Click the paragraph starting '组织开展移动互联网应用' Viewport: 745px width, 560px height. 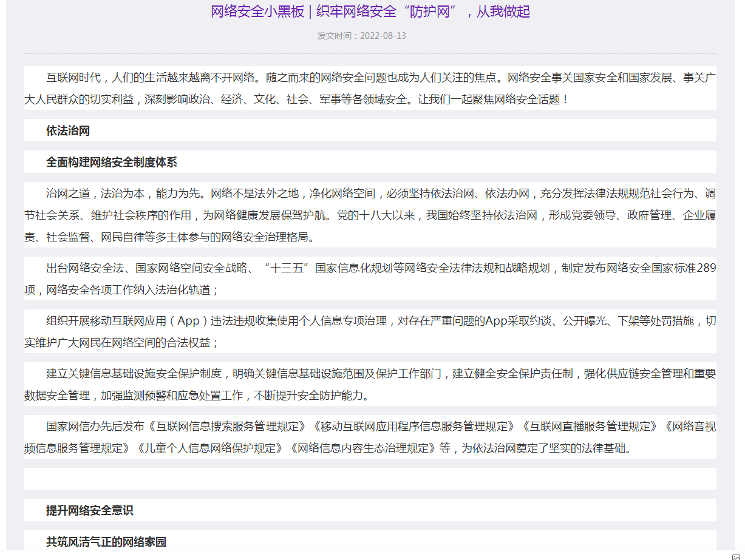pos(370,331)
